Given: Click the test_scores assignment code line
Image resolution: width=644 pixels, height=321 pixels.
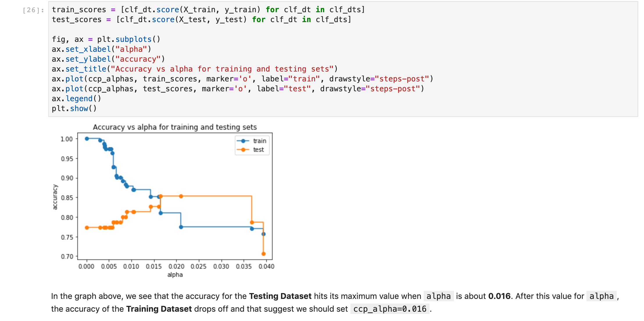Looking at the screenshot, I should [201, 19].
